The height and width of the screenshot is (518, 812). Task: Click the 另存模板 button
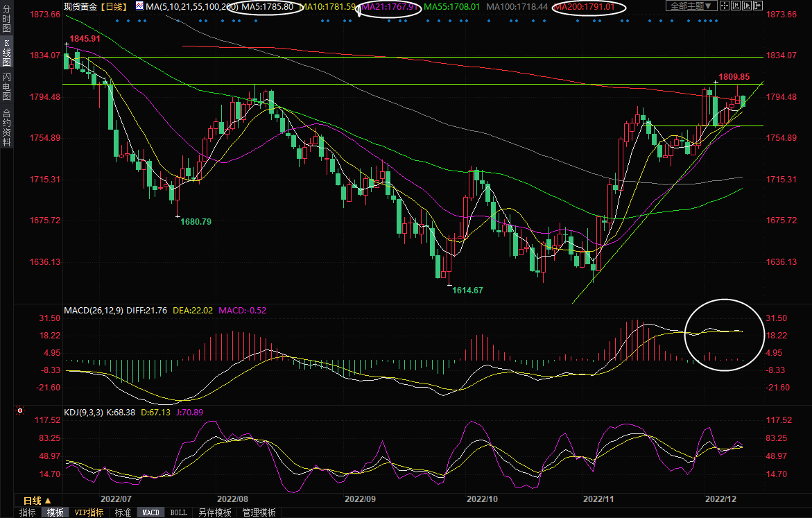coord(214,512)
